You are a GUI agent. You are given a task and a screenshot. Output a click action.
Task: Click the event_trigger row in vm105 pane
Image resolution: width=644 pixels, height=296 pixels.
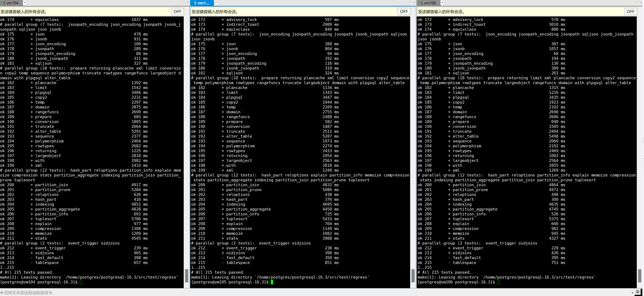265,248
